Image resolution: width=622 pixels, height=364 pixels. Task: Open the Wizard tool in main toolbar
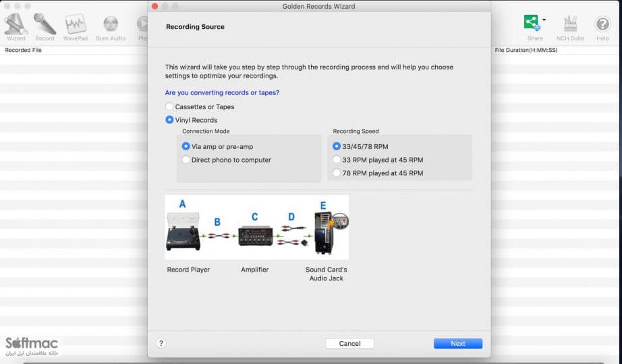(16, 27)
